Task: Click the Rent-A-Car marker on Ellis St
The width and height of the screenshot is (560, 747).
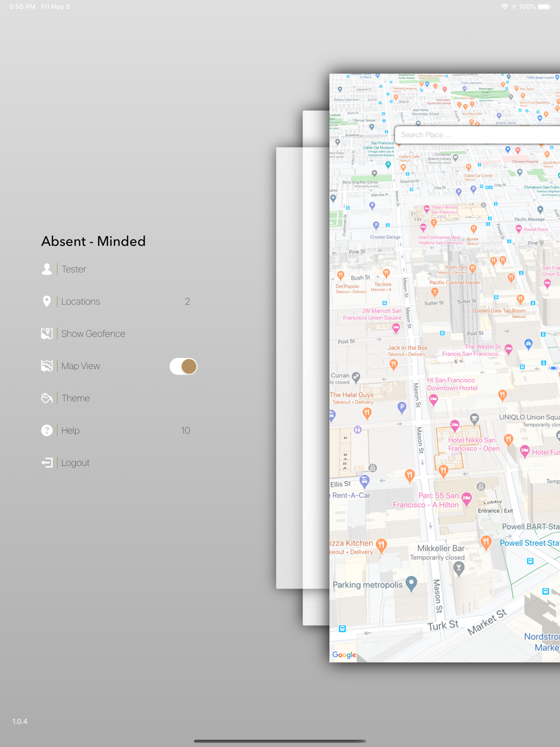Action: (365, 482)
